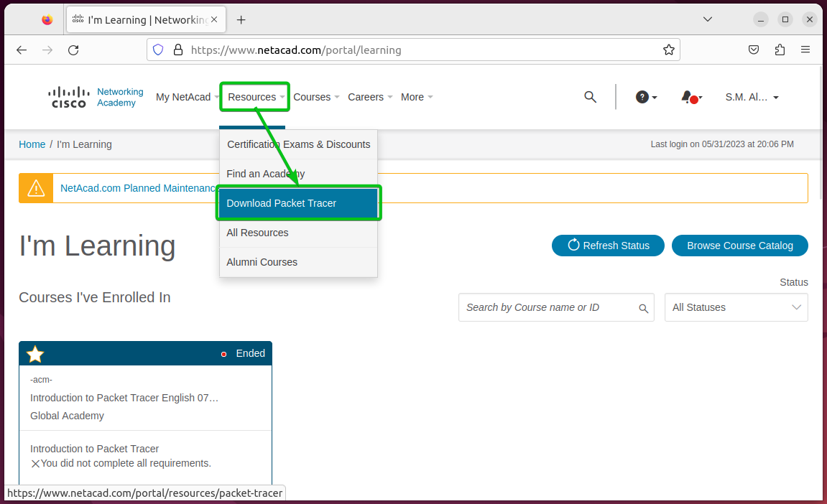This screenshot has height=504, width=827.
Task: Open the All Statuses filter dropdown
Action: pyautogui.click(x=736, y=307)
